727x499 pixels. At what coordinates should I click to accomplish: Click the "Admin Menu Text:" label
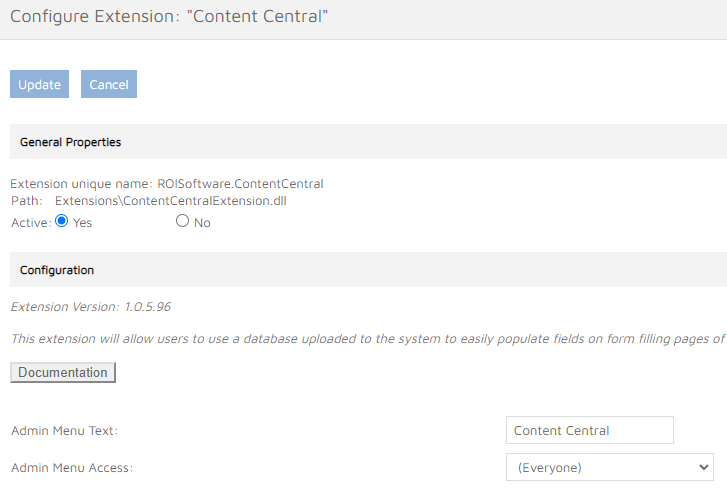pos(64,431)
